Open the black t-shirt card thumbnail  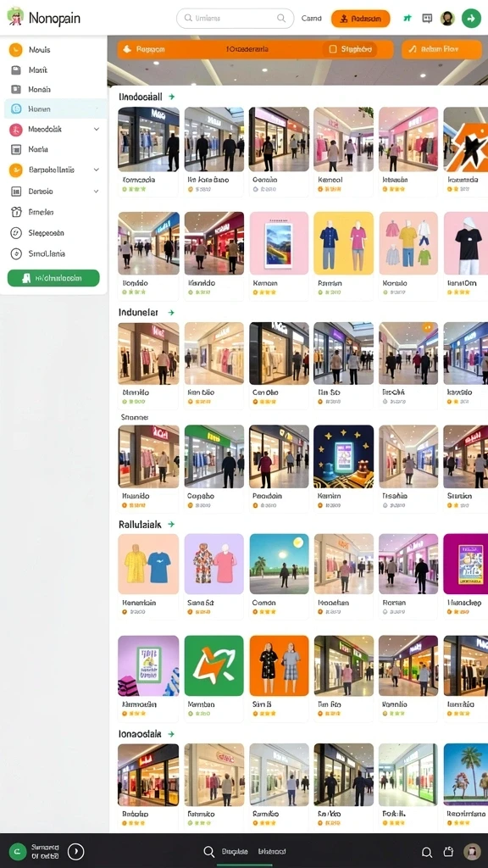point(465,243)
